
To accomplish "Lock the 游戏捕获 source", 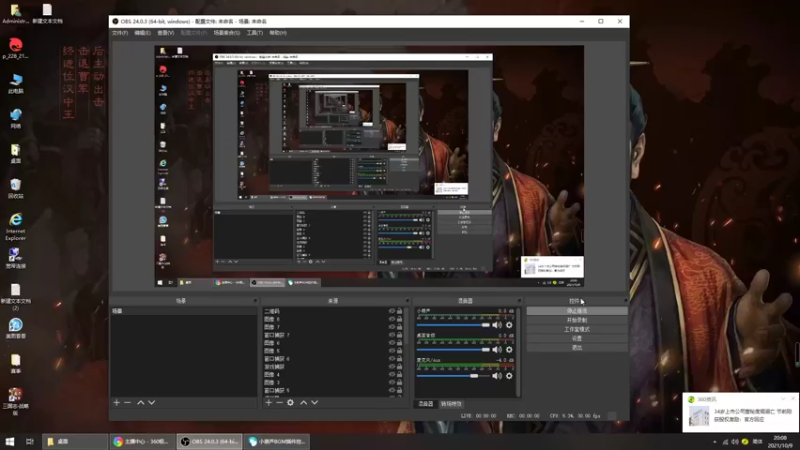I will (399, 366).
